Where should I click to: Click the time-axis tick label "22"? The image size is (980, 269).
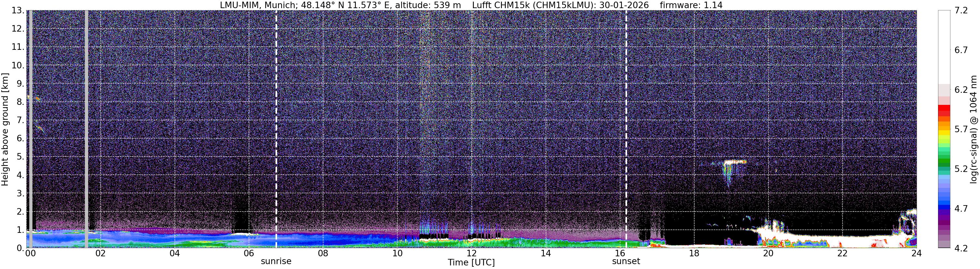[x=842, y=253]
